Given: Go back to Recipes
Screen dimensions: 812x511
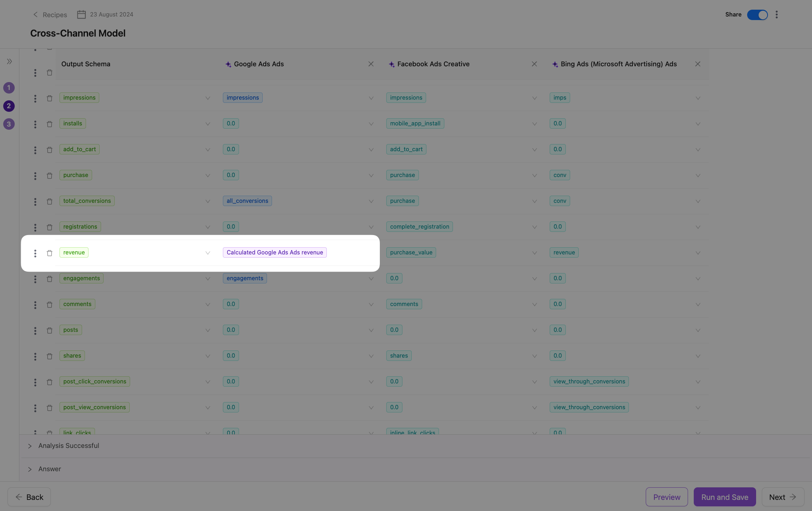Looking at the screenshot, I should point(50,15).
